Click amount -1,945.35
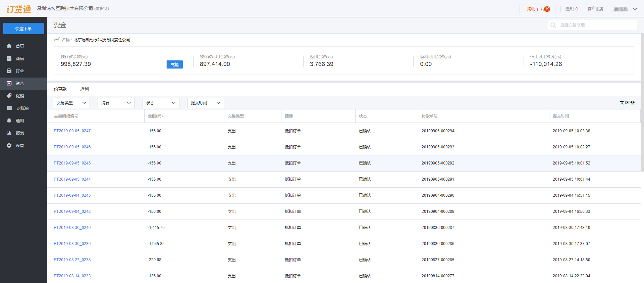Screen dimensions: 644x283 (x=156, y=244)
